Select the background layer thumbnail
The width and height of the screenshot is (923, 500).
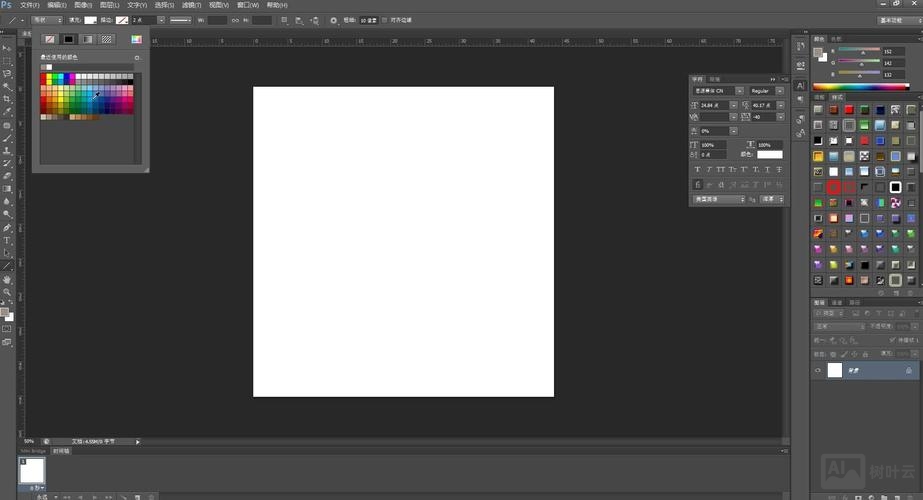pos(835,370)
